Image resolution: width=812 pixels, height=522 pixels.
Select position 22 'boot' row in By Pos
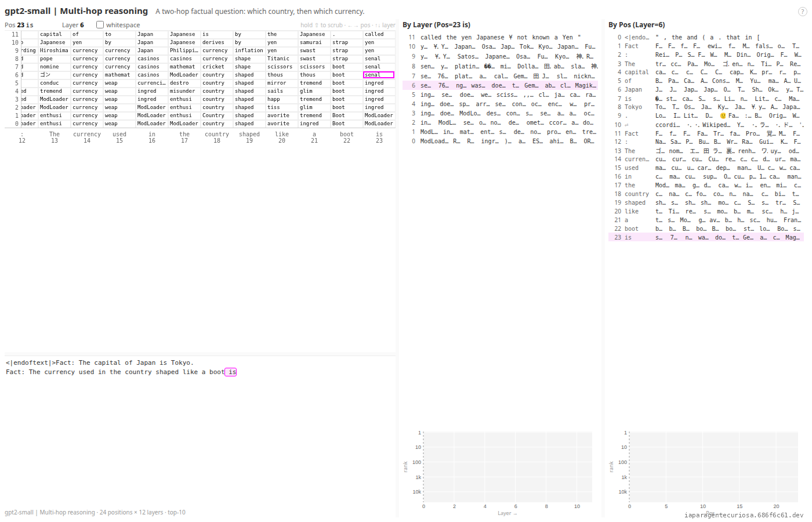point(706,229)
